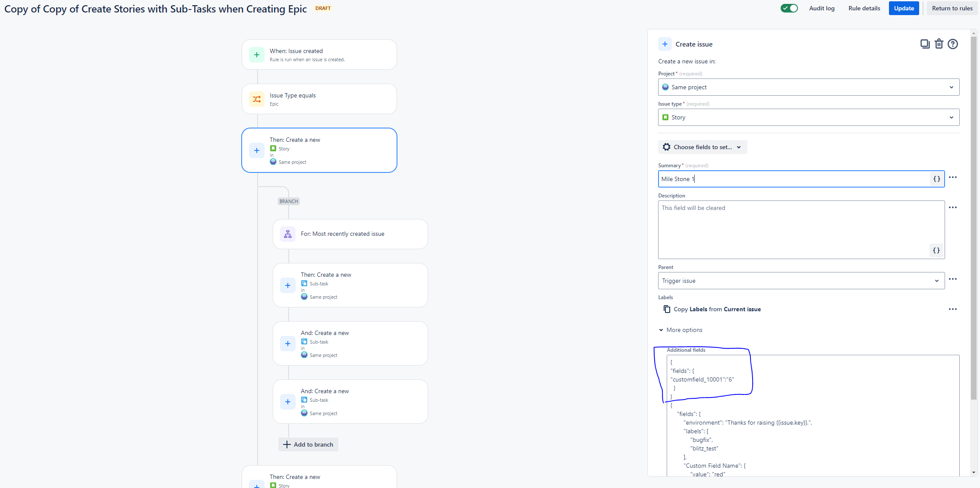Open the Audit log
This screenshot has height=488, width=980.
tap(822, 8)
